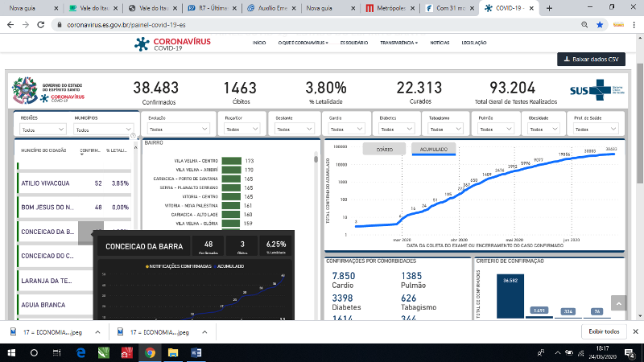Click the SUS logo in the dashboard header

pos(609,91)
